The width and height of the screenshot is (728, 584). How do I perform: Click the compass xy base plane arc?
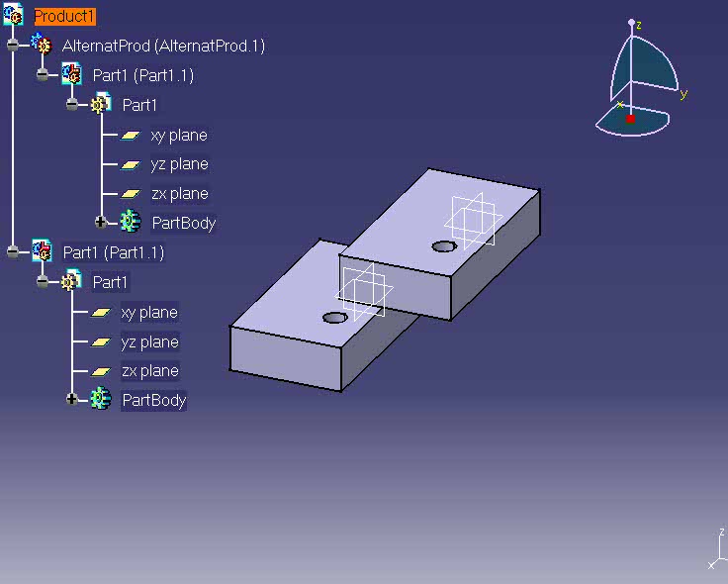632,122
